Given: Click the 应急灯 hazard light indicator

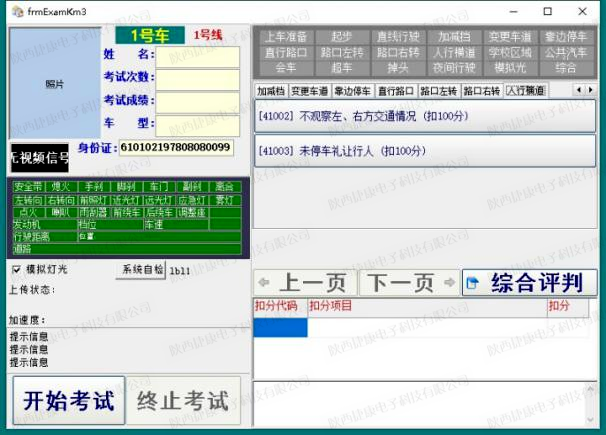Looking at the screenshot, I should pyautogui.click(x=192, y=200).
